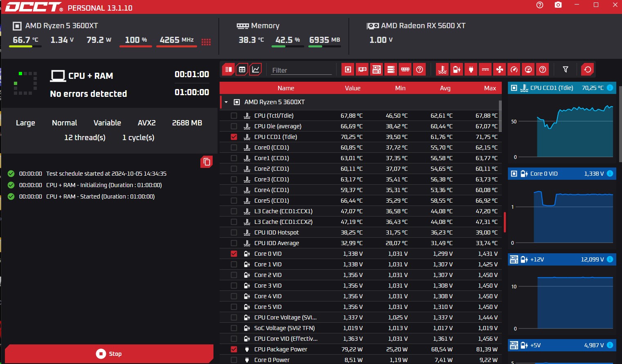The width and height of the screenshot is (622, 364).
Task: Switch to table-only sensor view
Action: point(242,69)
